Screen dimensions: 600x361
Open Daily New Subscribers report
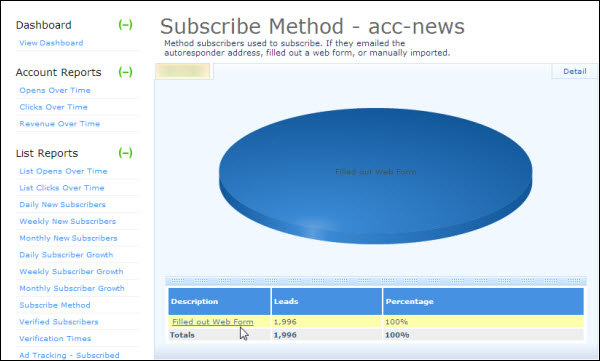pos(62,204)
